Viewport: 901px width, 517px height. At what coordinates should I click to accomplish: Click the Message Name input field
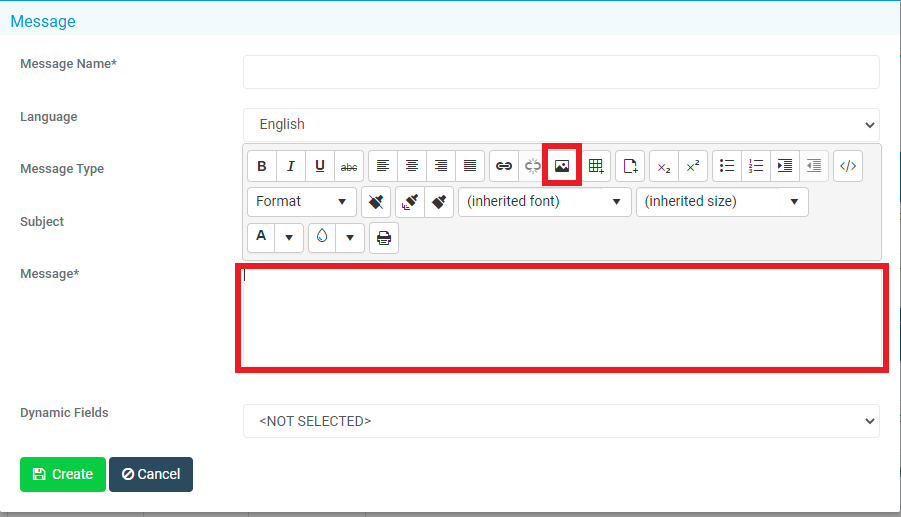click(561, 72)
